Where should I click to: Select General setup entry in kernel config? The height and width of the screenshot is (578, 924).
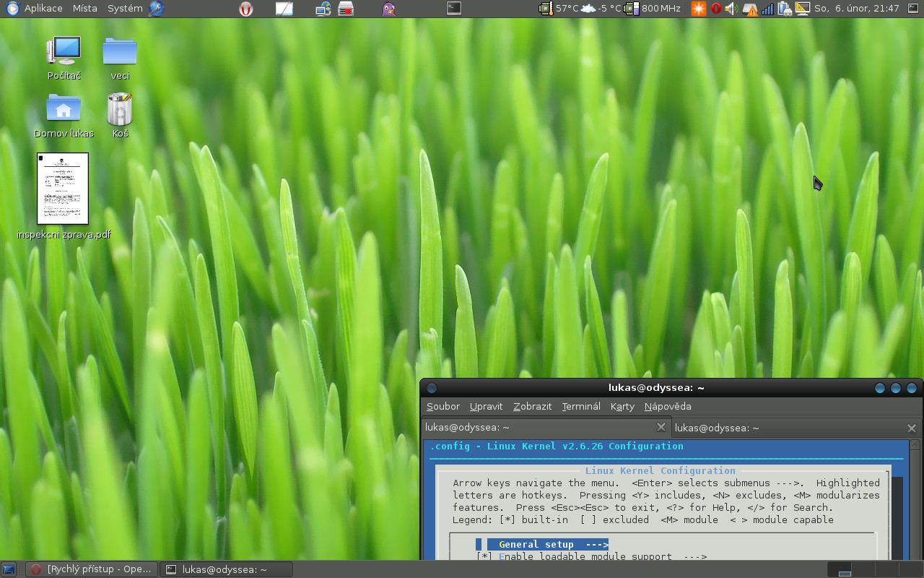point(548,545)
